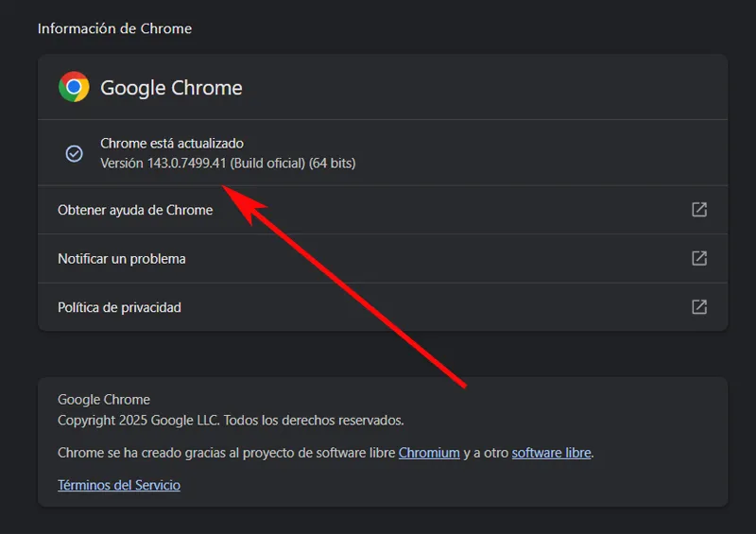Open the Política de privacidad entry
Screen dimensions: 756x534
(119, 307)
